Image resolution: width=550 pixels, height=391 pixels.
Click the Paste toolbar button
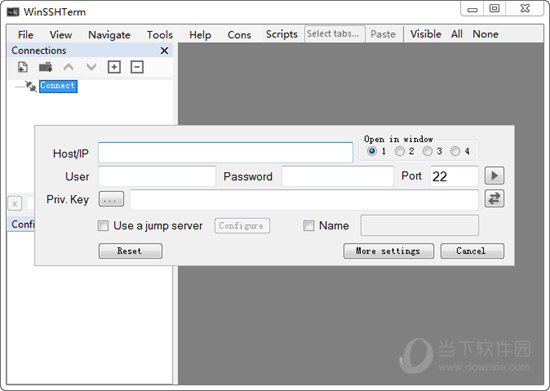(x=383, y=34)
